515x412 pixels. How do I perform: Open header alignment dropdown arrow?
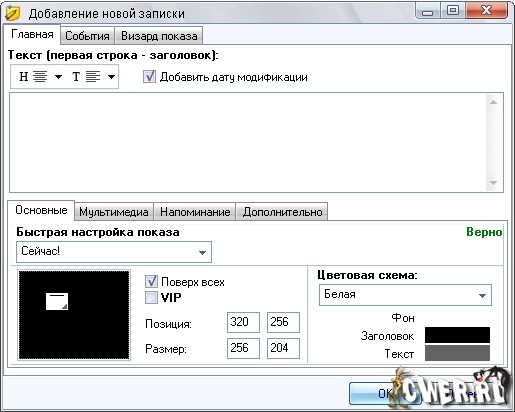point(58,77)
